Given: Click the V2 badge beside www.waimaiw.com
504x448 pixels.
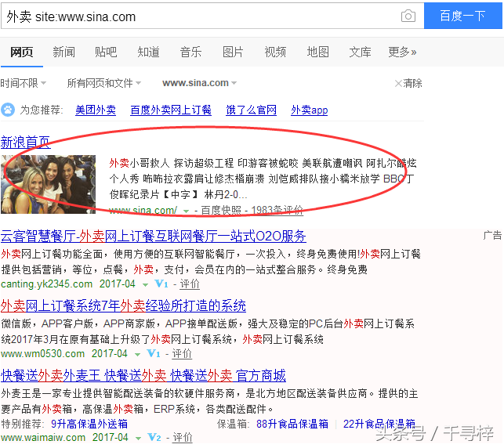Looking at the screenshot, I should (x=154, y=437).
